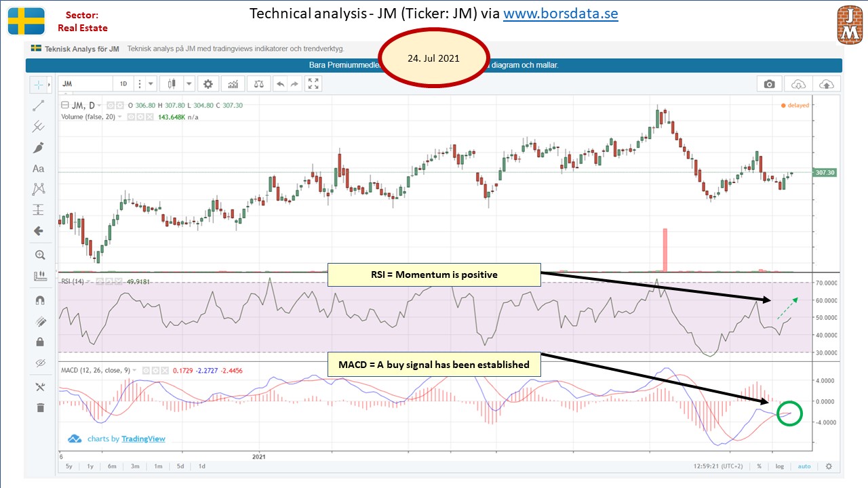Toggle percent scale with % button
868x488 pixels.
[x=759, y=466]
